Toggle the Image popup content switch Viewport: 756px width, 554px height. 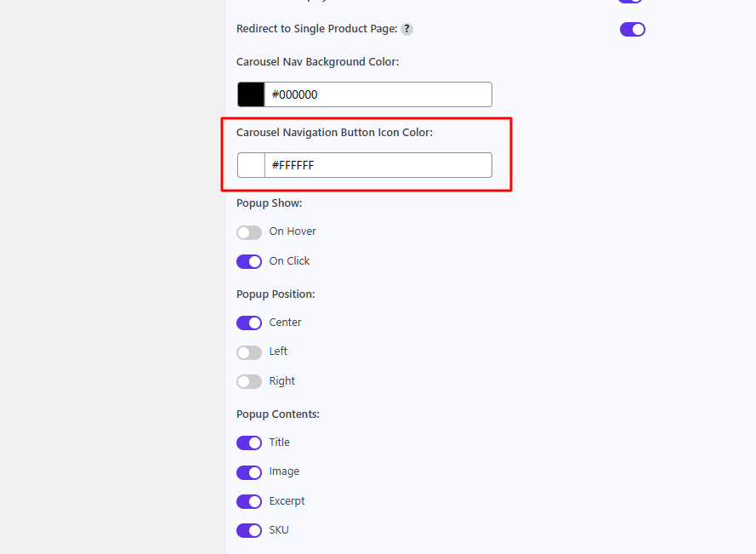tap(249, 472)
